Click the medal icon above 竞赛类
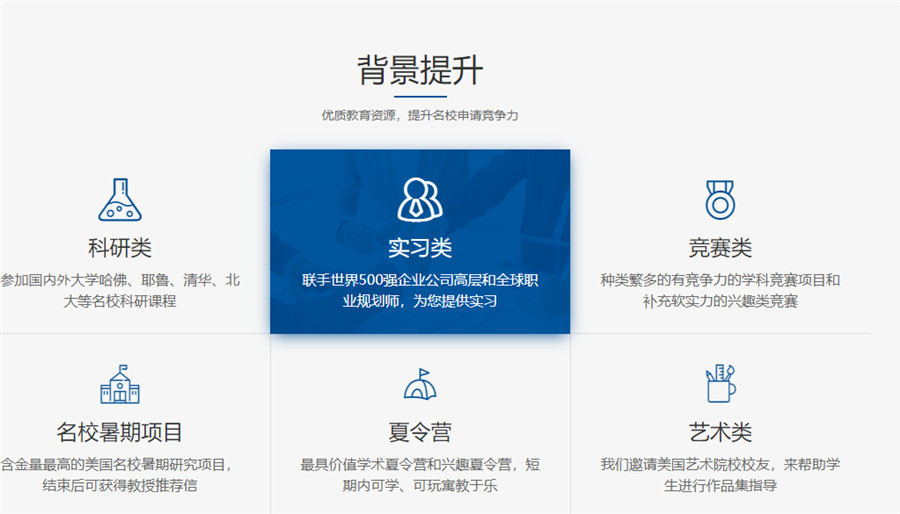900x514 pixels. tap(719, 200)
